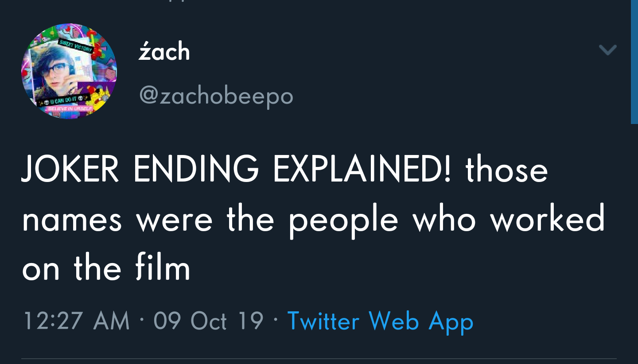638x364 pixels.
Task: Click the AM part of tweet timestamp
Action: coord(112,321)
